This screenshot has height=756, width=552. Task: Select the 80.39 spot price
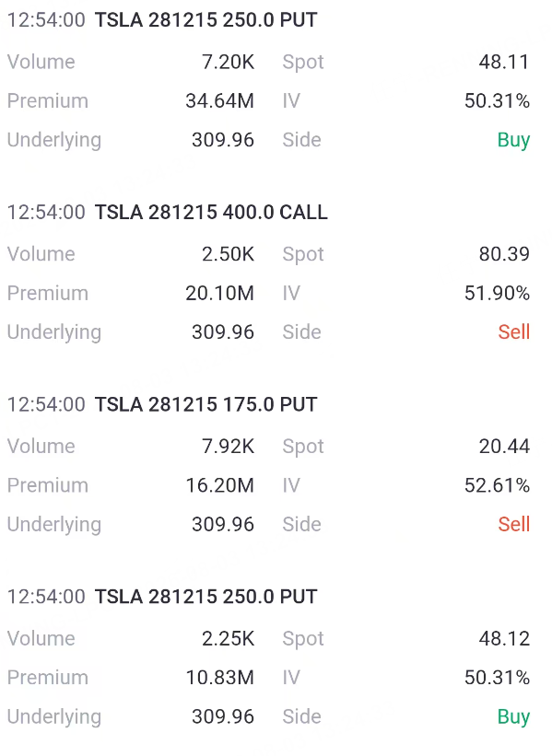(x=504, y=254)
